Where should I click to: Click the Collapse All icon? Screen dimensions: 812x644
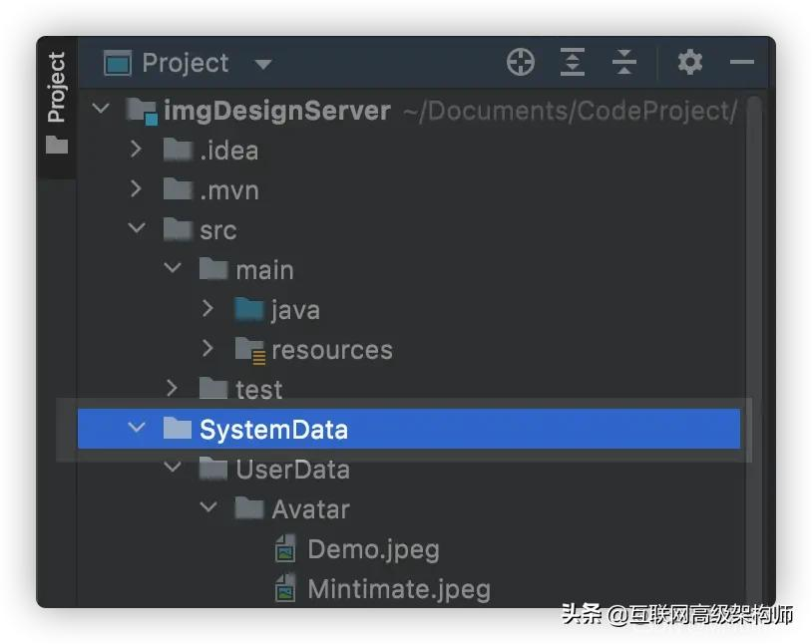click(624, 63)
